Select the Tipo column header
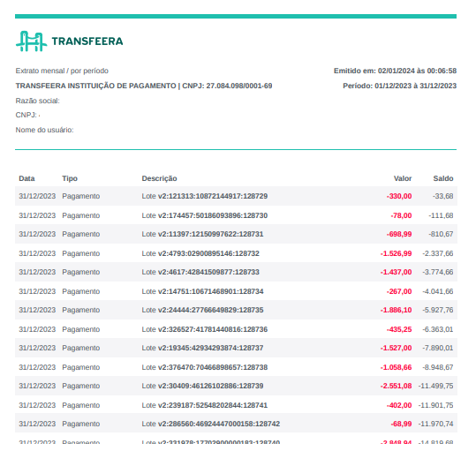This screenshot has height=466, width=476. [70, 178]
